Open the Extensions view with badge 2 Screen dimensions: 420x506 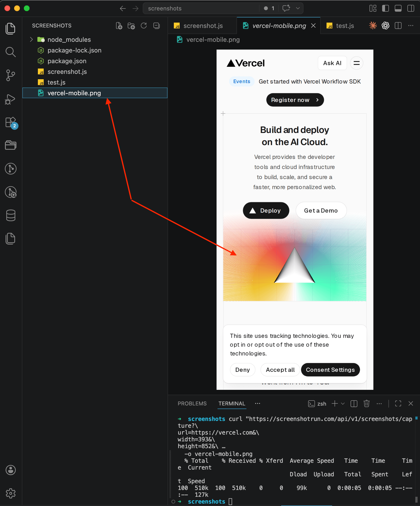pos(10,123)
